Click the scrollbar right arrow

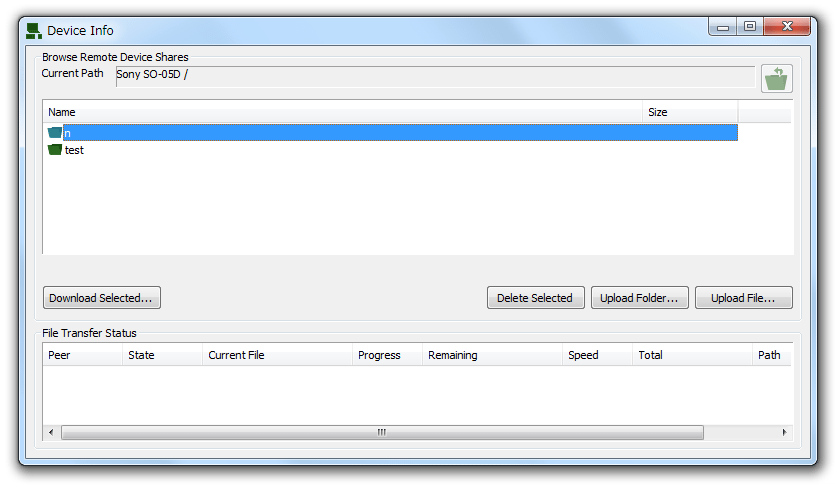point(784,432)
